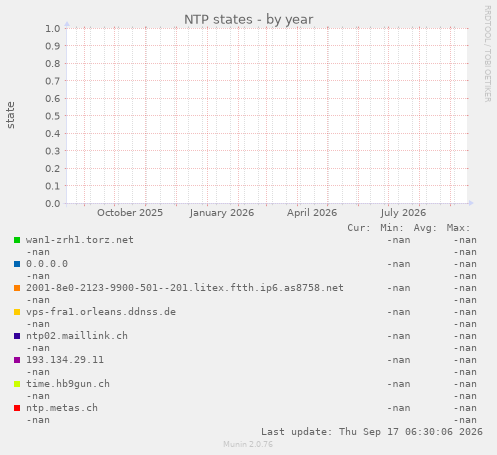Click the 0.1 y-axis value
This screenshot has width=497, height=455.
53,186
